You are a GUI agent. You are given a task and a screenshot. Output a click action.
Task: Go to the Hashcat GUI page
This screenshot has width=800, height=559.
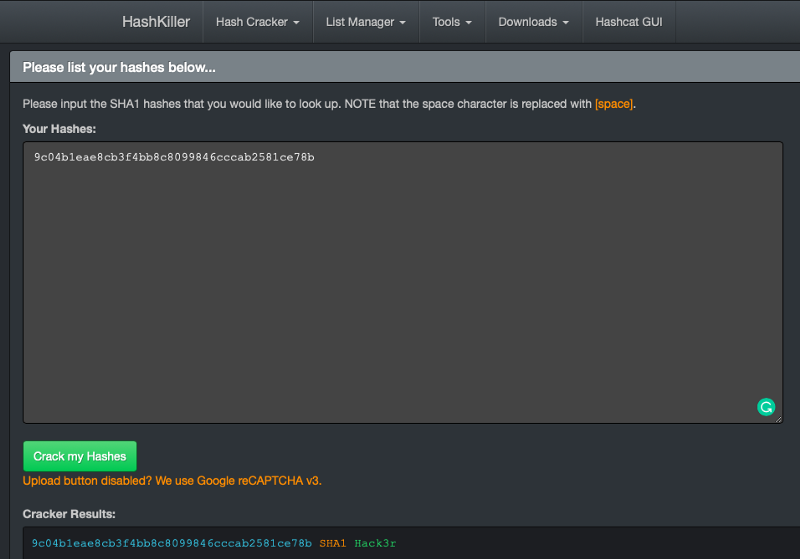pyautogui.click(x=629, y=22)
